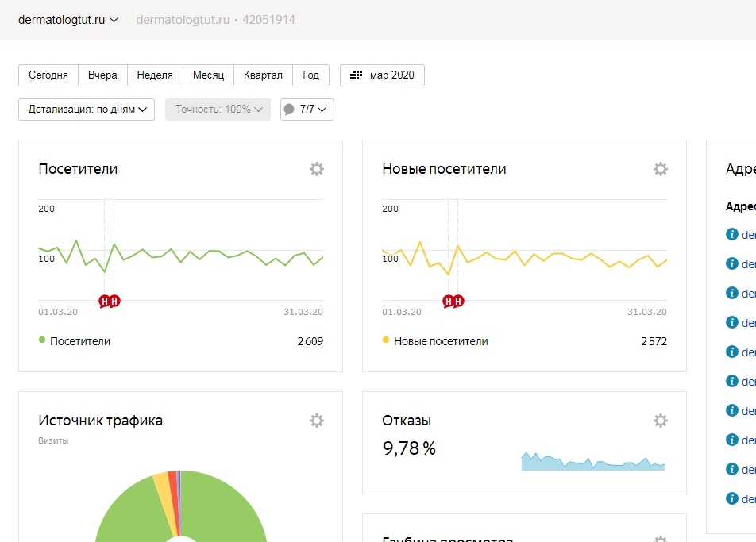Viewport: 756px width, 542px height.
Task: Open settings gear on Новые посетители widget
Action: click(x=661, y=169)
